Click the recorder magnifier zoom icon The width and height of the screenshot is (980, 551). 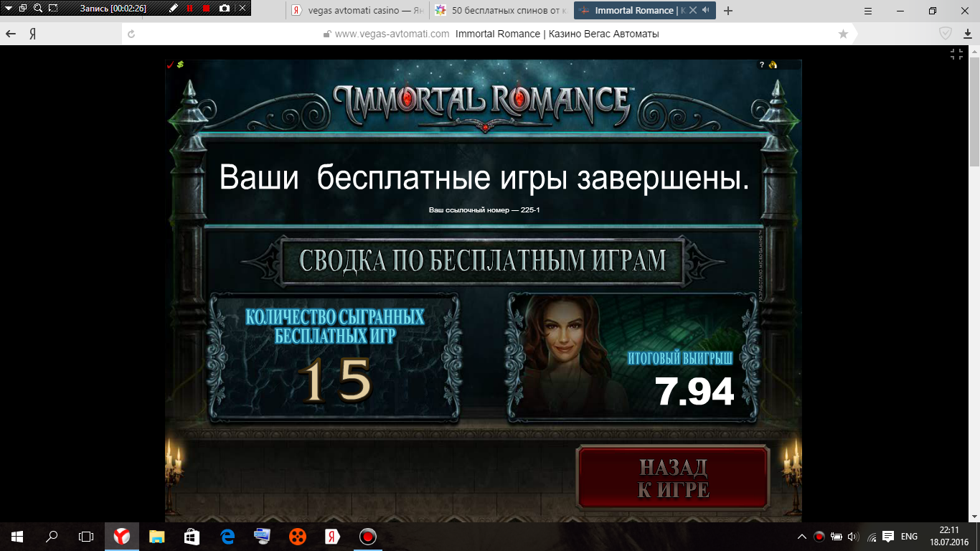pos(38,9)
